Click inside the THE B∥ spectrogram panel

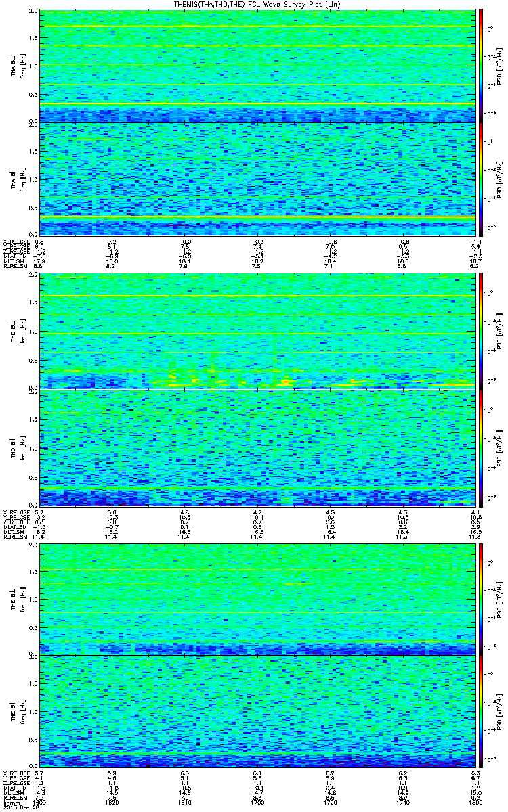(x=257, y=711)
